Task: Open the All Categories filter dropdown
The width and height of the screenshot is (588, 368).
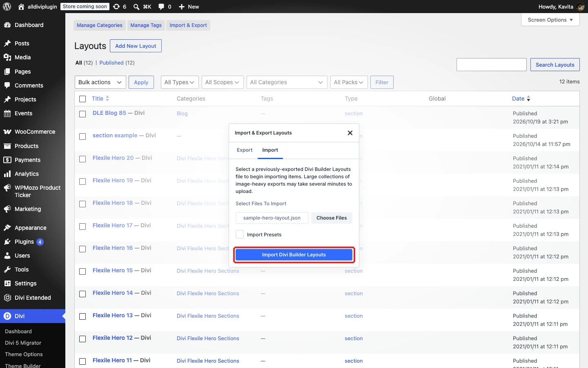Action: pyautogui.click(x=287, y=82)
